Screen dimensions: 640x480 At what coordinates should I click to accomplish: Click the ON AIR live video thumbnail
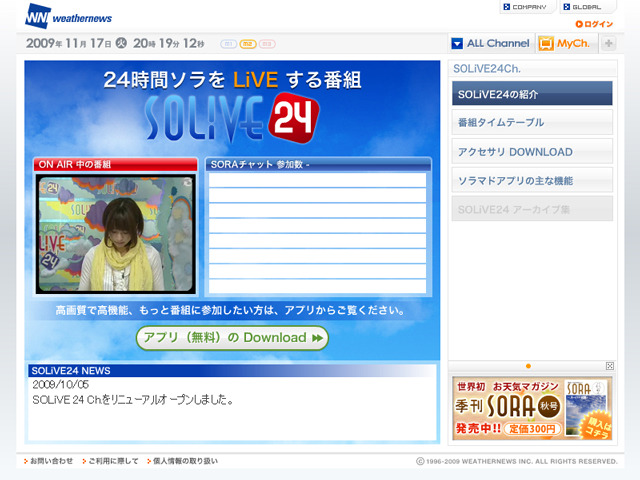(116, 234)
